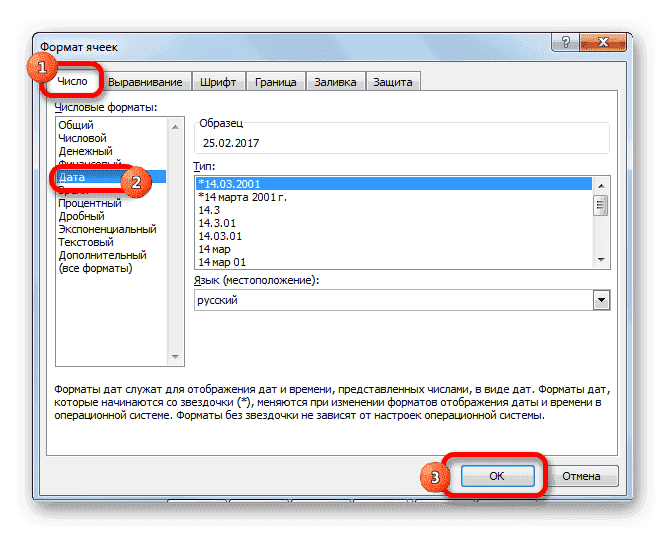The height and width of the screenshot is (535, 666).
Task: Select (все форматы) in the list
Action: (112, 268)
